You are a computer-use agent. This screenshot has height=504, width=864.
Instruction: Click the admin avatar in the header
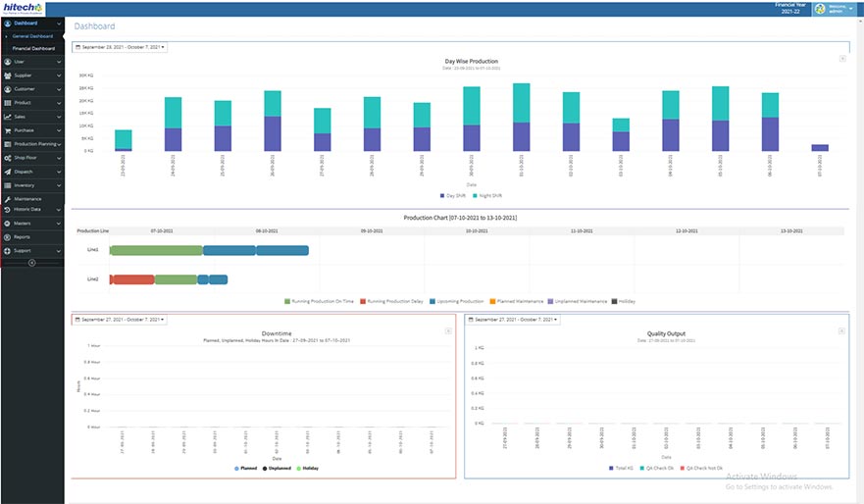click(x=820, y=9)
